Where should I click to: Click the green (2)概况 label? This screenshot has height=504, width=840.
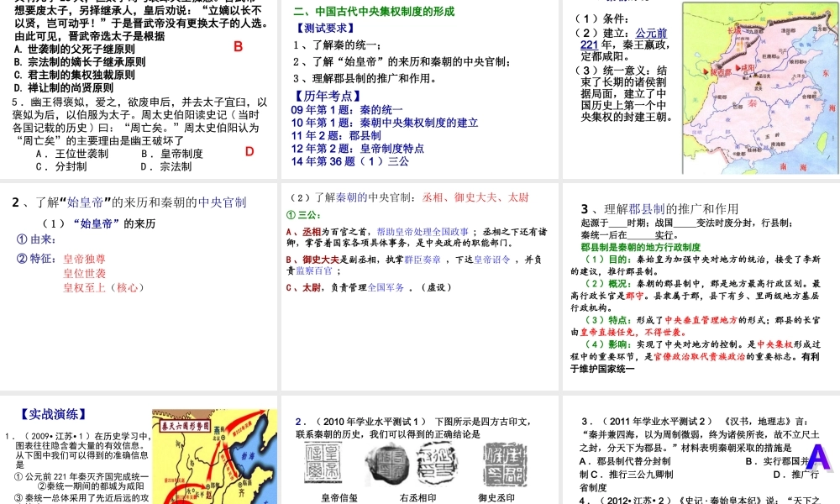(x=608, y=283)
